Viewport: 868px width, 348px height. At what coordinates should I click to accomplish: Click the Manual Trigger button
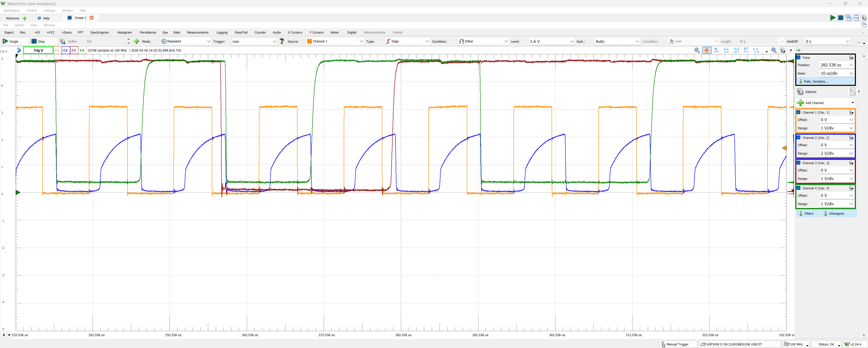(677, 344)
